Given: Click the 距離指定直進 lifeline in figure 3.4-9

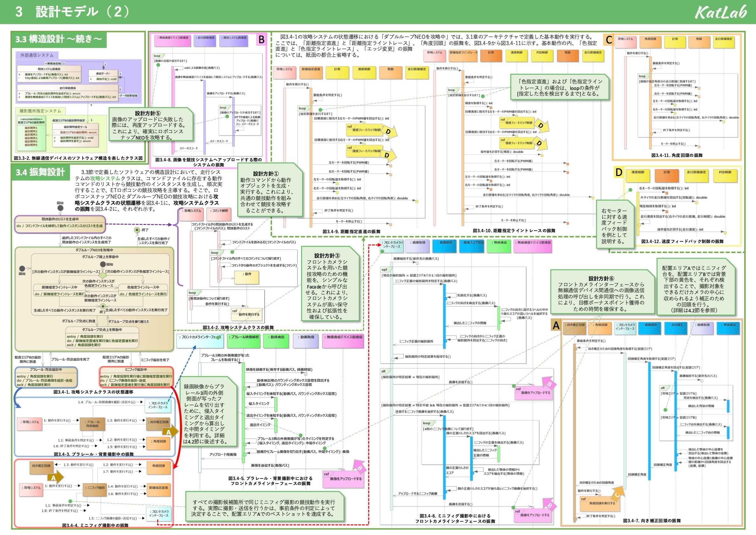Looking at the screenshot, I should (311, 73).
